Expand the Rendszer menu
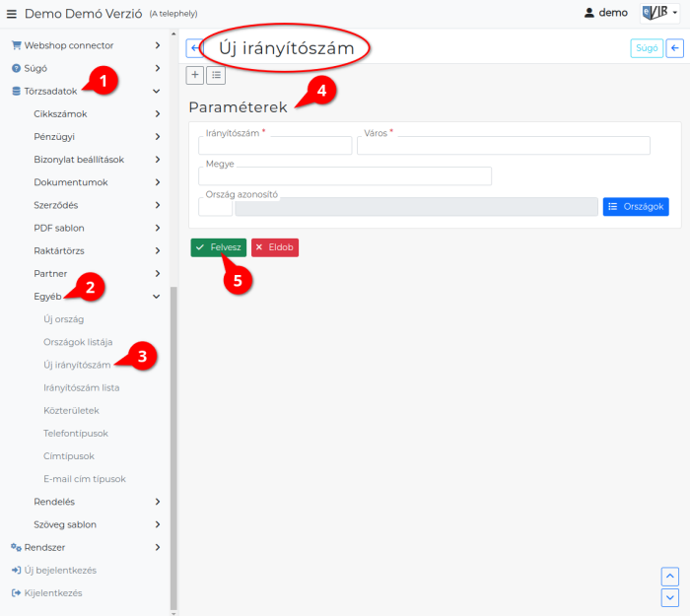 (x=158, y=547)
